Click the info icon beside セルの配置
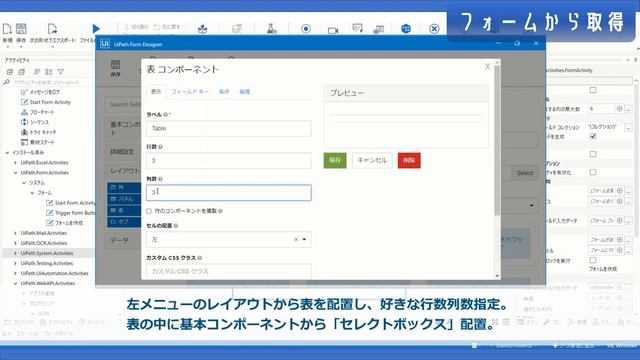 [176, 225]
